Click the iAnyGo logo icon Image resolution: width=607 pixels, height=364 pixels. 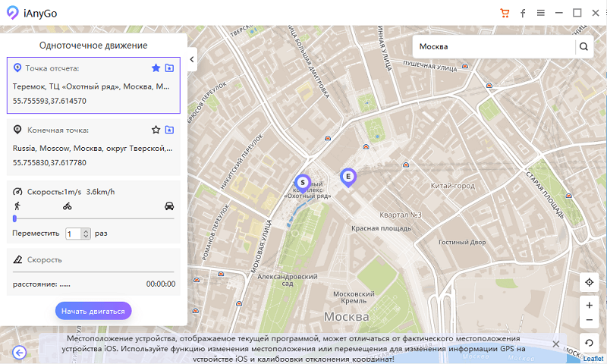tap(12, 13)
